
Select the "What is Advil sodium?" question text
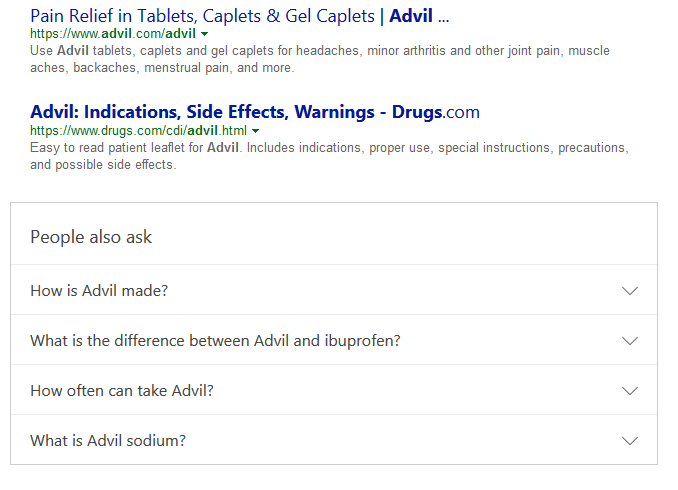(x=108, y=441)
